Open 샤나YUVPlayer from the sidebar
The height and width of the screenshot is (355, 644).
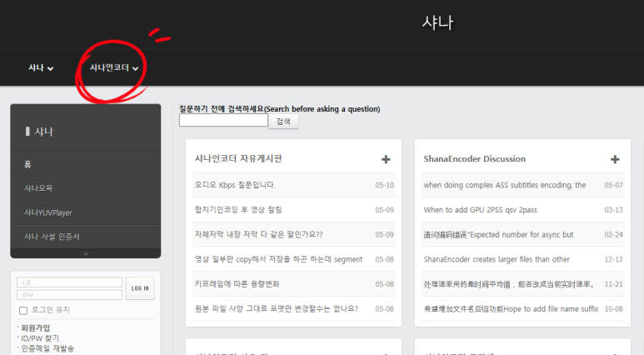click(x=86, y=212)
